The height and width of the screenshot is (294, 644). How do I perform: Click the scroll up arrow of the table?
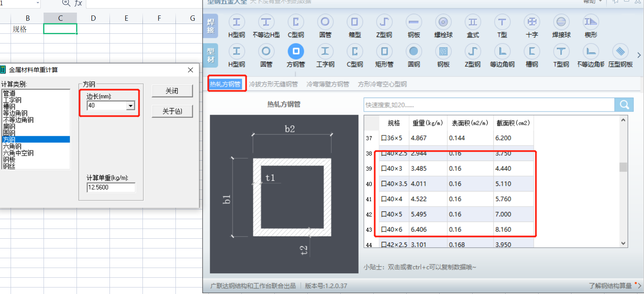(623, 120)
